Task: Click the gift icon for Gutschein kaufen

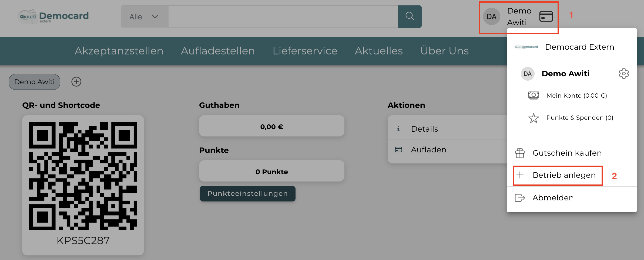Action: coord(520,153)
